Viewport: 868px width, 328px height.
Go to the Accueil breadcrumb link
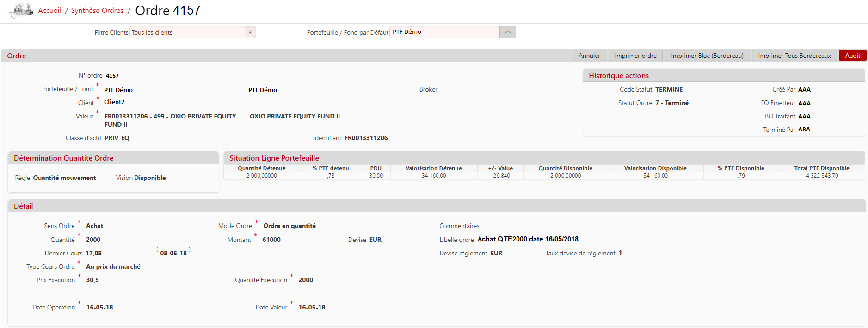click(49, 11)
